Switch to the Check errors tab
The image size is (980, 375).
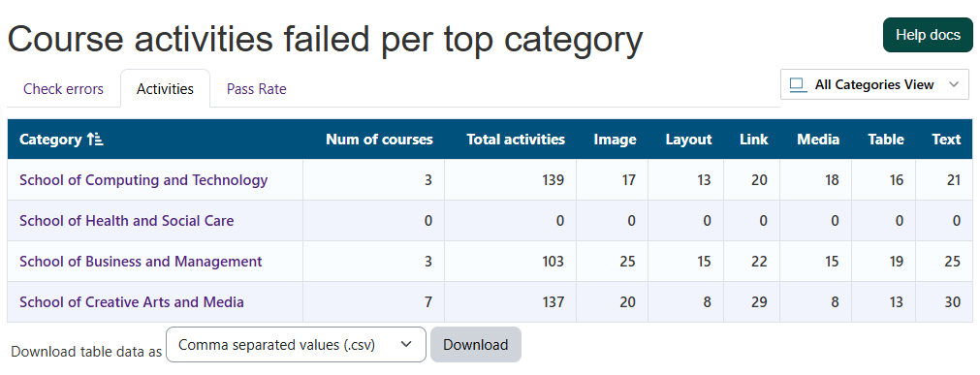(64, 89)
